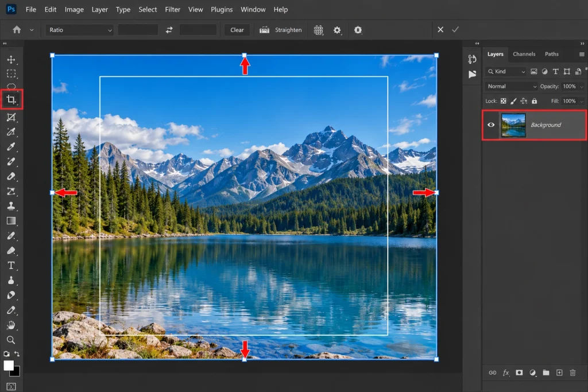The width and height of the screenshot is (588, 392).
Task: Select the Clone Stamp tool
Action: (x=11, y=205)
